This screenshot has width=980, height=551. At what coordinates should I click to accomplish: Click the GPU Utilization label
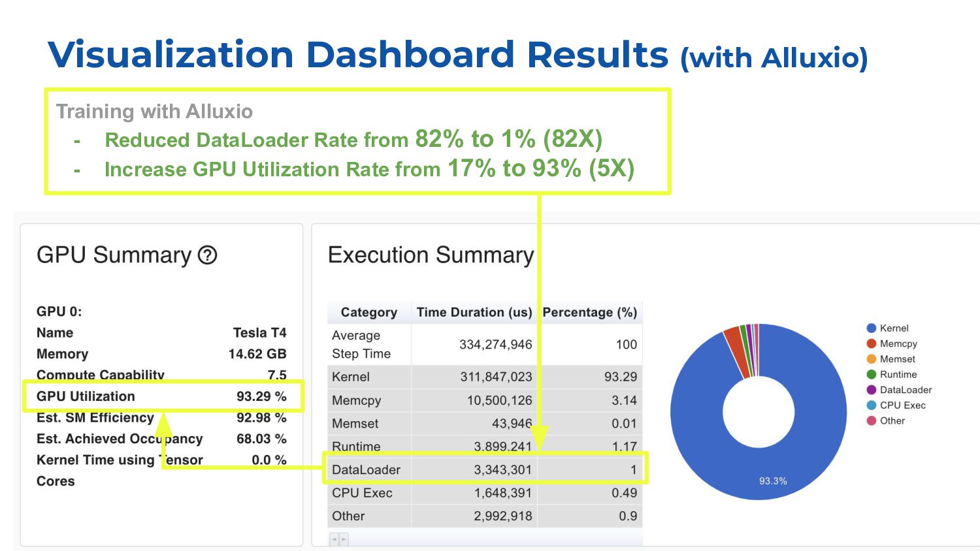tap(86, 396)
